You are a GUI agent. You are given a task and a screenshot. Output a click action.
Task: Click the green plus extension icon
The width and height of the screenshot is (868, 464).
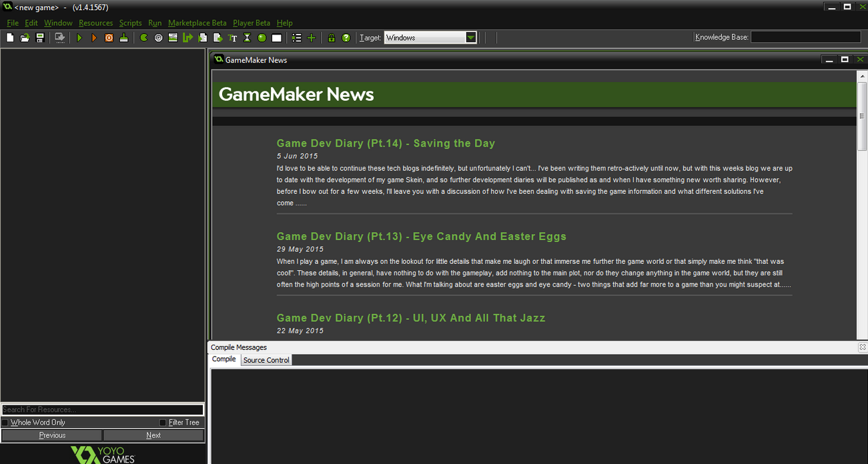click(x=311, y=38)
